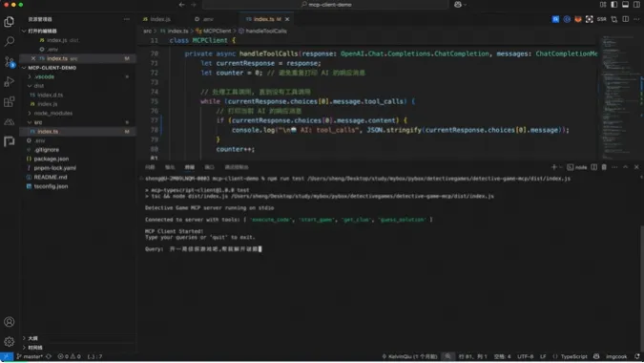Open Run and Debug view icon
The image size is (644, 363).
[x=9, y=82]
